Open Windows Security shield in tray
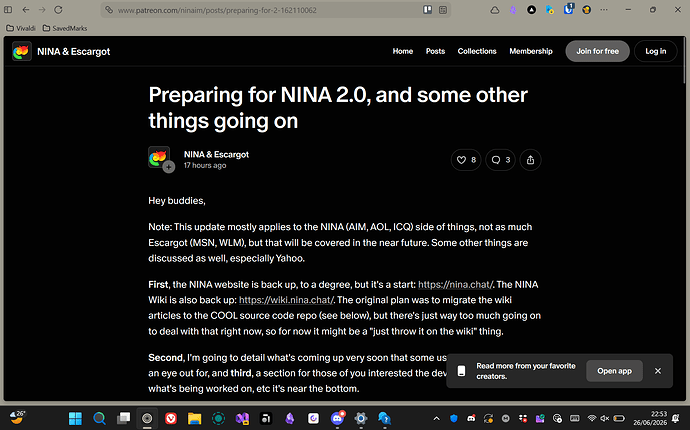Viewport: 690px width, 430px height. [x=454, y=419]
